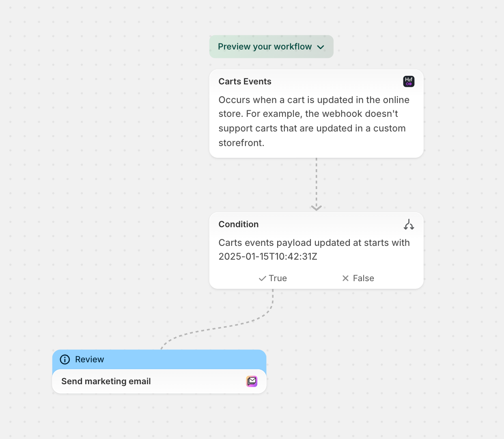The image size is (504, 439).
Task: Click the blue Review banner background
Action: tap(183, 359)
